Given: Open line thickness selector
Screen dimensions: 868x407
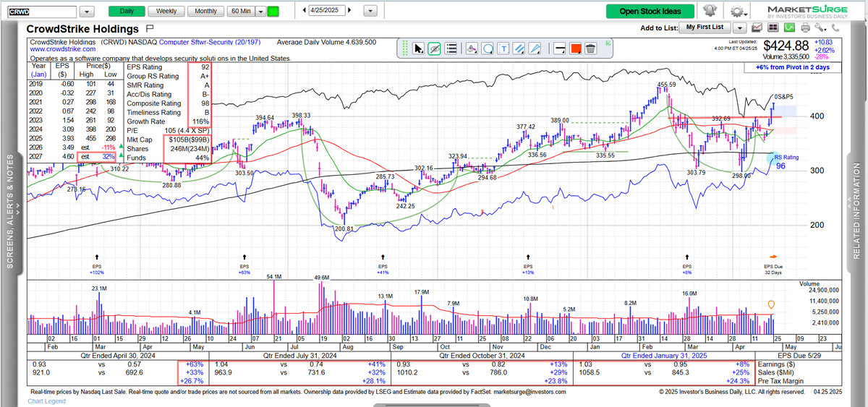Looking at the screenshot, I should [x=560, y=48].
